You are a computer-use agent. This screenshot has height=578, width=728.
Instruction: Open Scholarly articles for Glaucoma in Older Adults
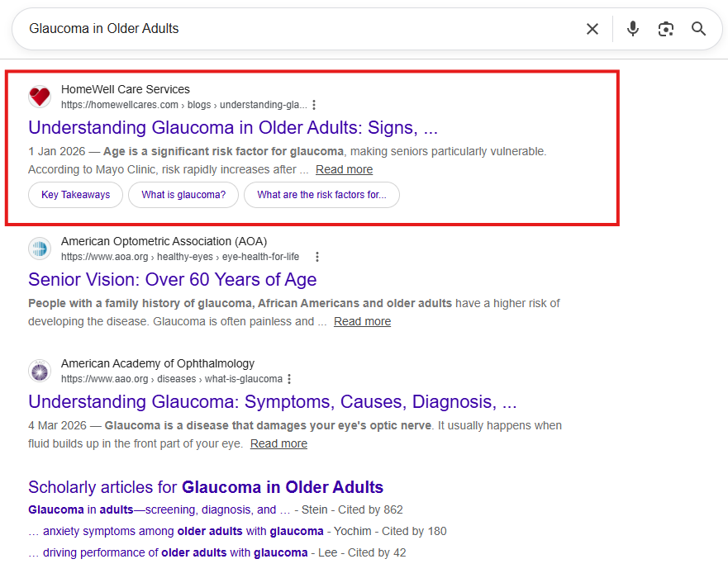pos(206,487)
